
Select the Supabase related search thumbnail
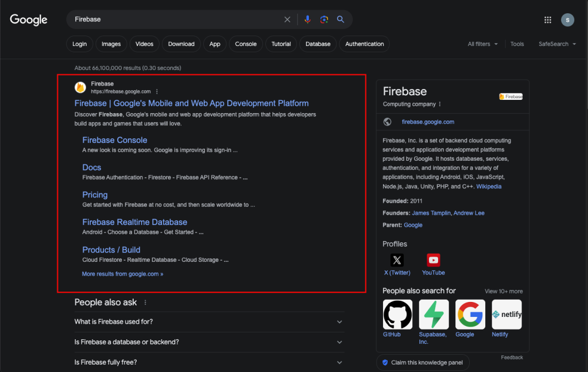[434, 314]
